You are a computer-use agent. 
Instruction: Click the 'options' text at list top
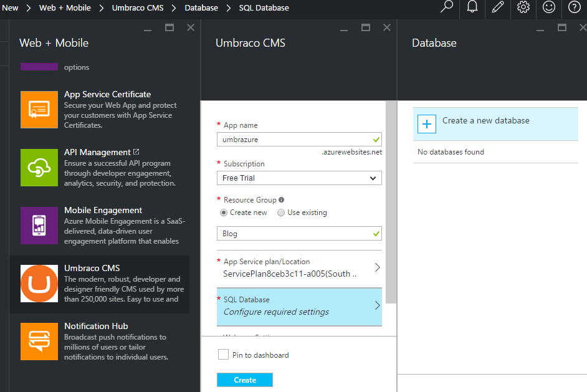77,67
